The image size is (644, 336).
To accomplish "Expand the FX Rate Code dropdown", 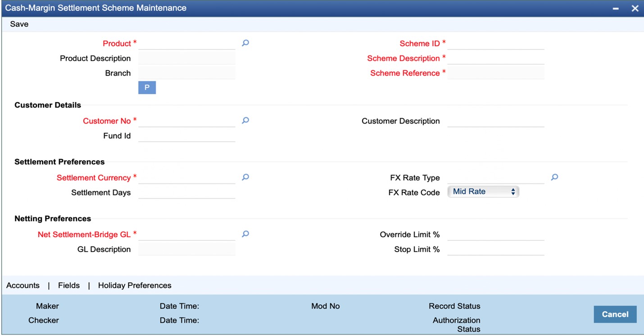I will pyautogui.click(x=483, y=192).
